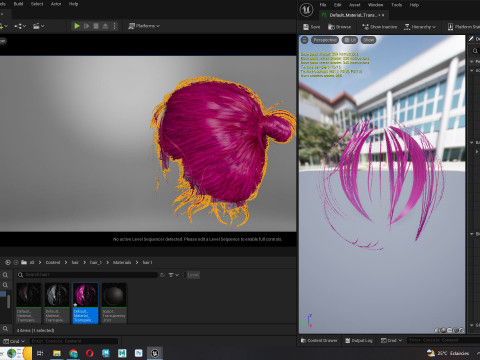Screen dimensions: 480x360
Task: Click the Unreal Engine logo in material editor
Action: [x=306, y=10]
